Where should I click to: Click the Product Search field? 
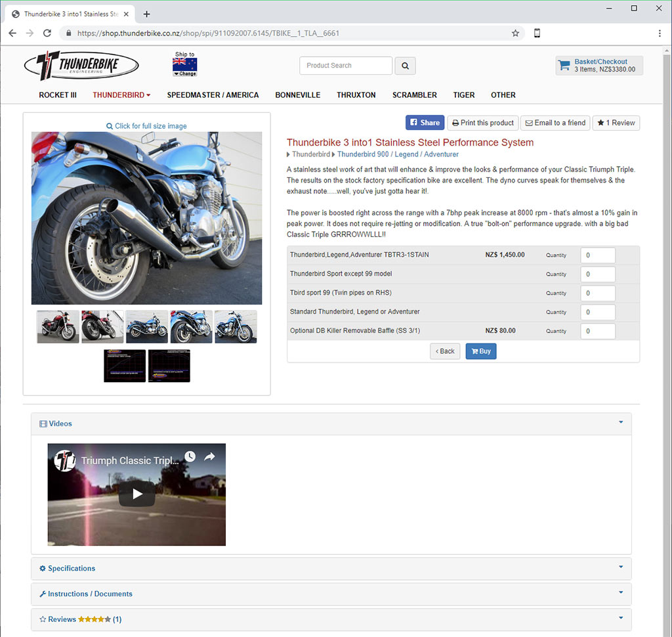point(346,66)
